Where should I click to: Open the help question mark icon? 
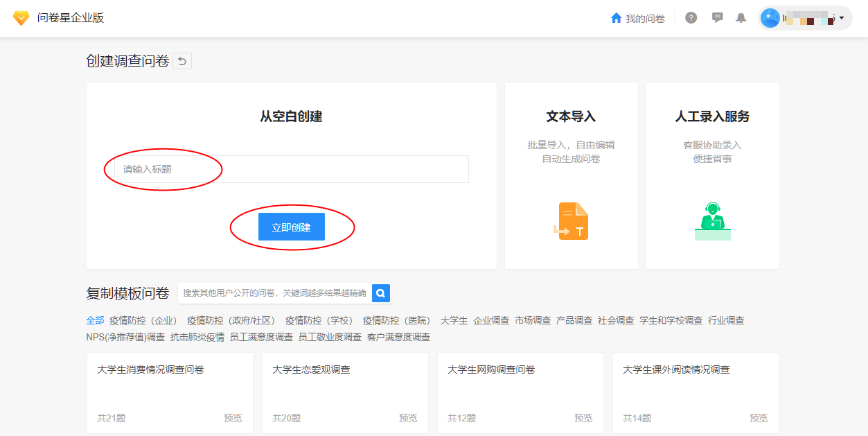coord(691,18)
